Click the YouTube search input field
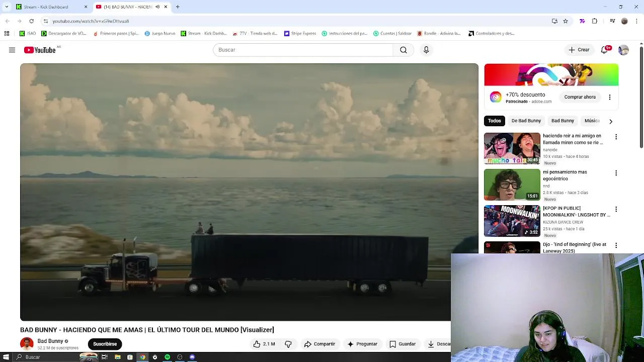 click(303, 50)
